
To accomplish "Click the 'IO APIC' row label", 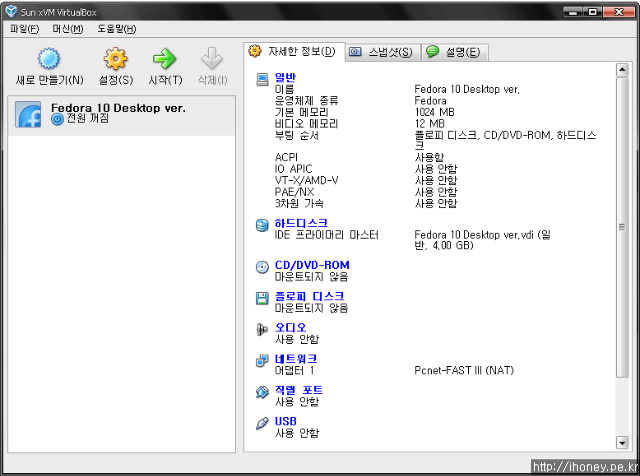I will pos(293,169).
